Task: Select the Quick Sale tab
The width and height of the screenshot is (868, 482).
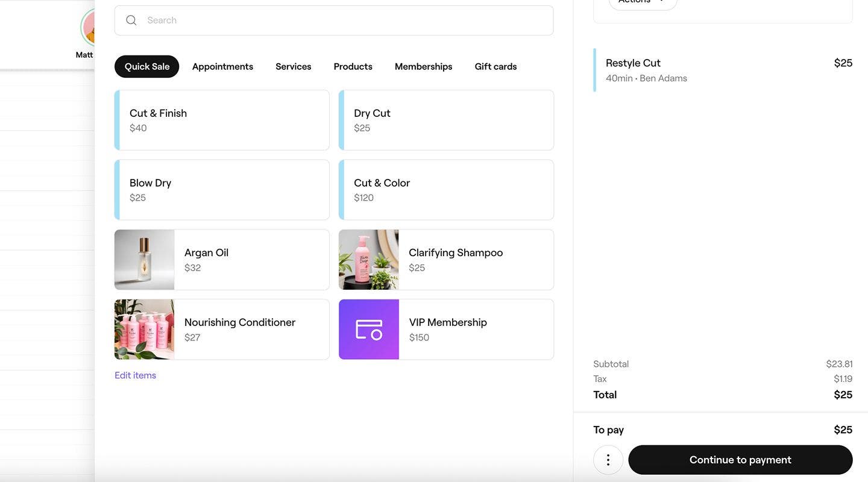Action: [147, 67]
